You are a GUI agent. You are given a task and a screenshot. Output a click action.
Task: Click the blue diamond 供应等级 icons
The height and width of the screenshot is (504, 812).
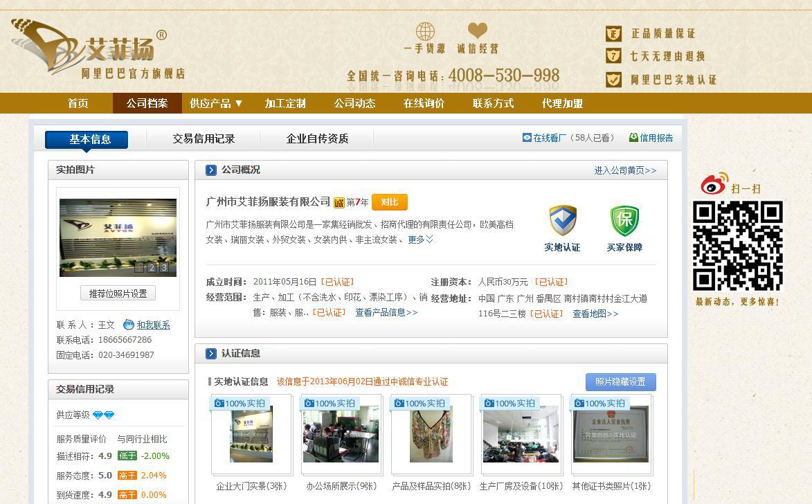coord(104,415)
